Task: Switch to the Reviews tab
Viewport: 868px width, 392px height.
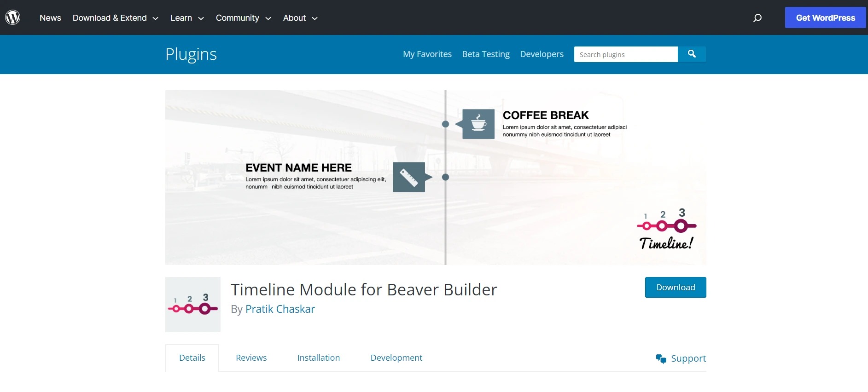Action: click(251, 358)
